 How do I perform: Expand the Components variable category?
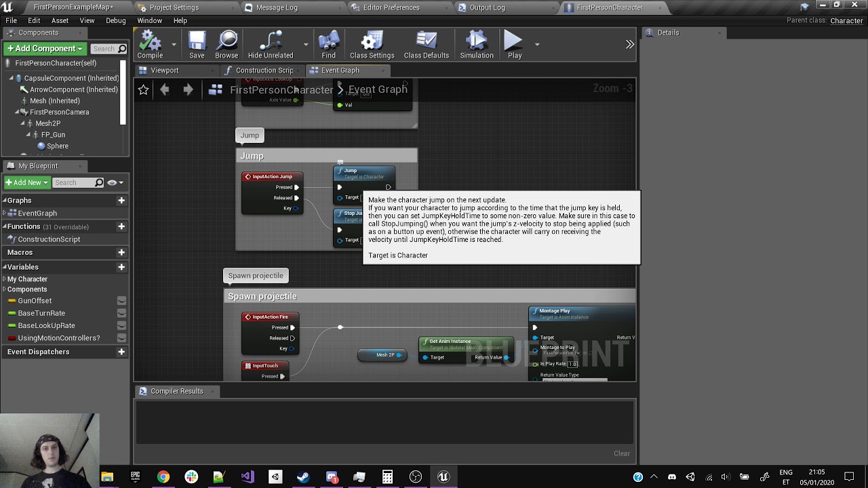pos(4,289)
